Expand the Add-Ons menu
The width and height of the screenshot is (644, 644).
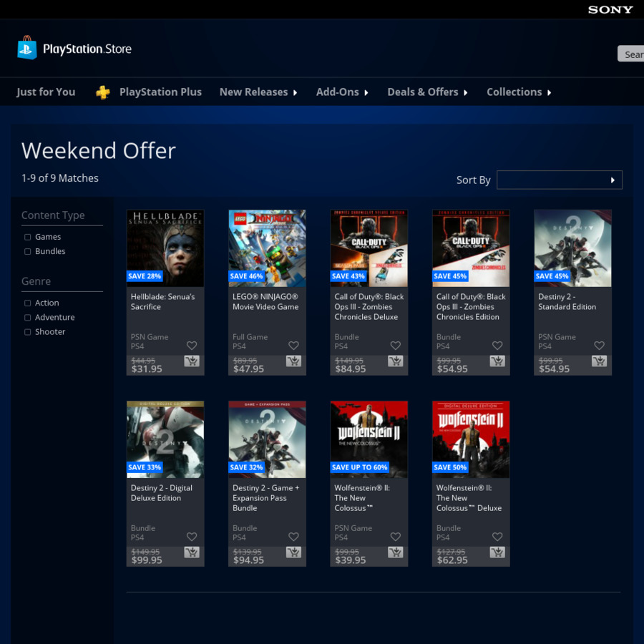tap(342, 92)
